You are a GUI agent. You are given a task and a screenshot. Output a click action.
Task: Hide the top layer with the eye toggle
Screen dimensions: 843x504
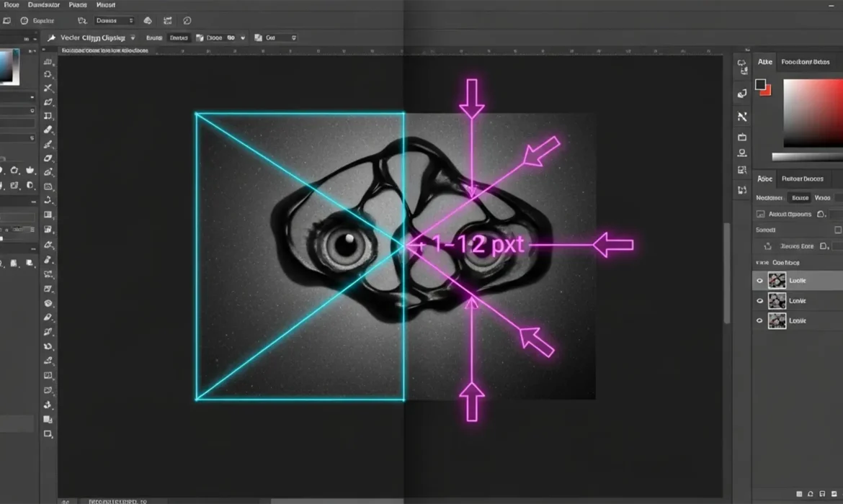point(759,280)
